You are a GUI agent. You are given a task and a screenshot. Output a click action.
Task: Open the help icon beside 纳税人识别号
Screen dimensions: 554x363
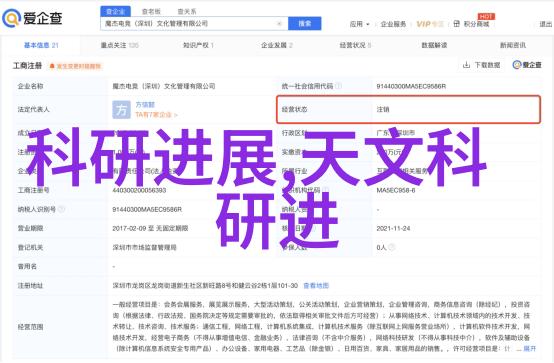coord(61,209)
